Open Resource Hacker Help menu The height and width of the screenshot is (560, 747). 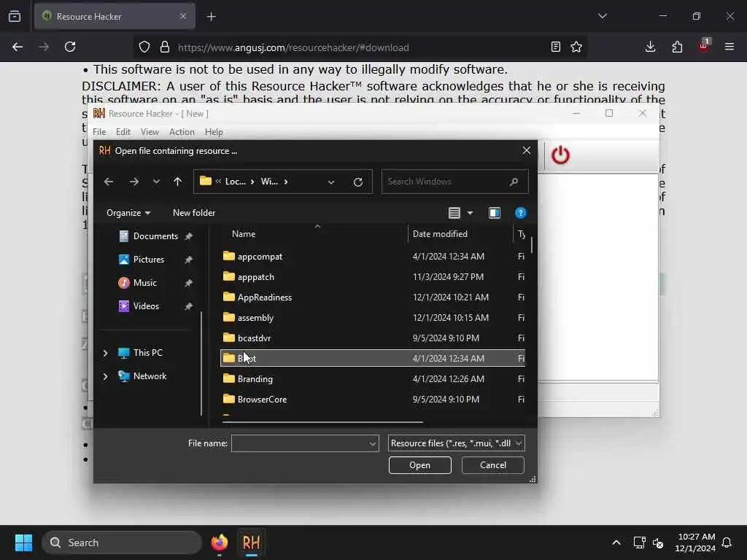(214, 132)
